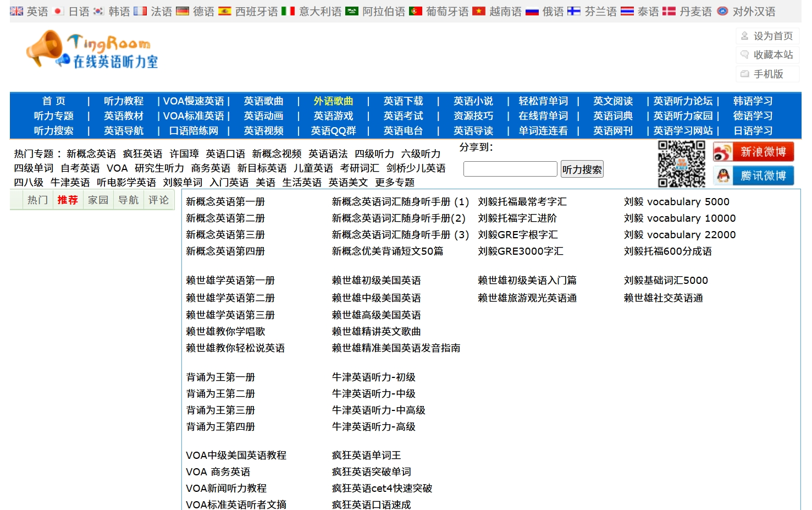
Task: Click the TingRoom megaphone logo
Action: point(92,50)
